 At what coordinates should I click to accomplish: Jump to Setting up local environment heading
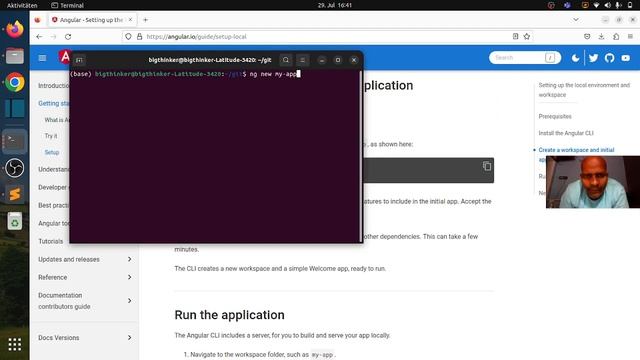coord(584,90)
